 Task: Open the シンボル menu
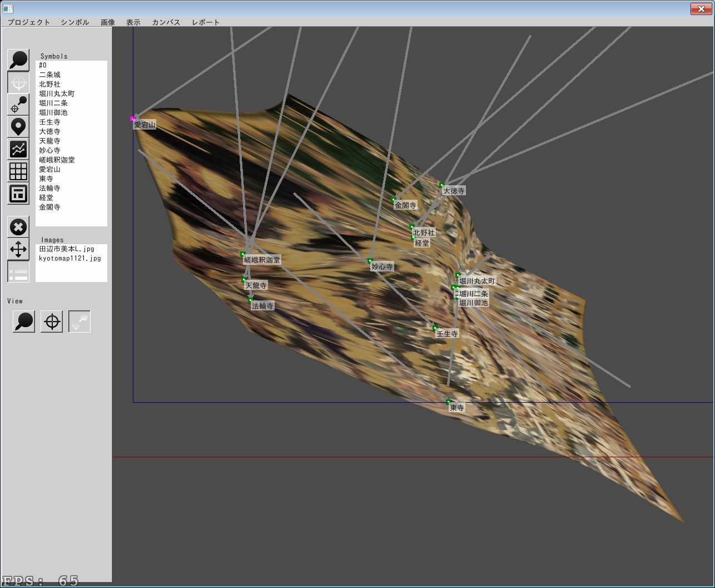pos(75,22)
